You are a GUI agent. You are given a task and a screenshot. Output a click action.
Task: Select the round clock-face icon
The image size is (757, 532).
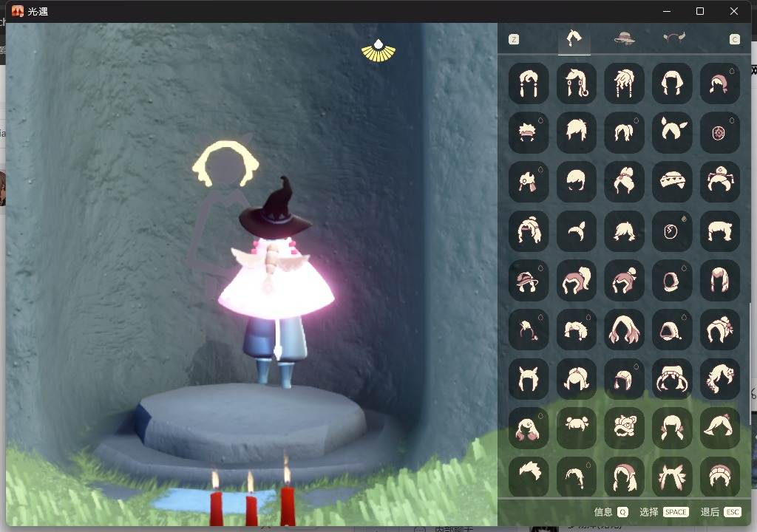(x=672, y=231)
